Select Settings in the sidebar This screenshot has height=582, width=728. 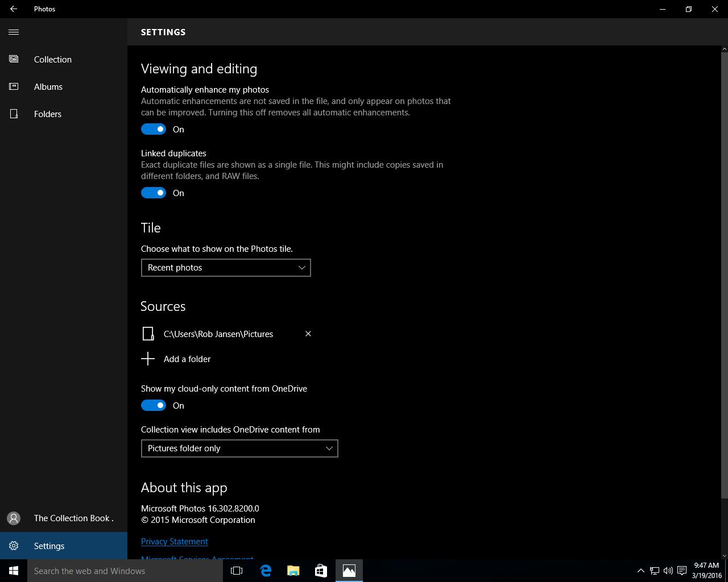pyautogui.click(x=64, y=546)
